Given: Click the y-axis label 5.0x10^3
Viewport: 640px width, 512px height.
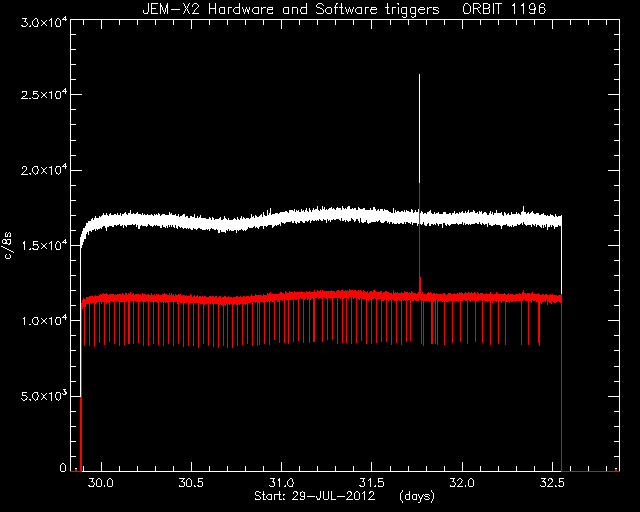Looking at the screenshot, I should tap(44, 396).
